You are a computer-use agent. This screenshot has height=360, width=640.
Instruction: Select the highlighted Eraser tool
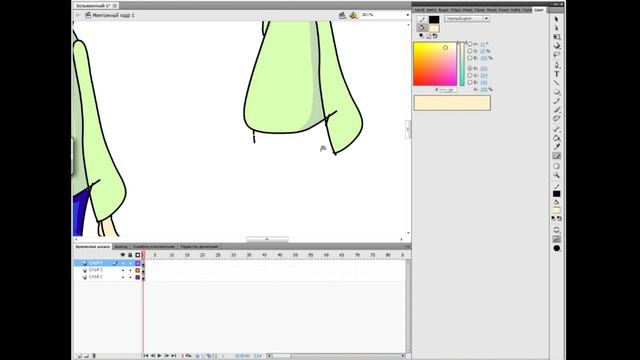(x=556, y=156)
